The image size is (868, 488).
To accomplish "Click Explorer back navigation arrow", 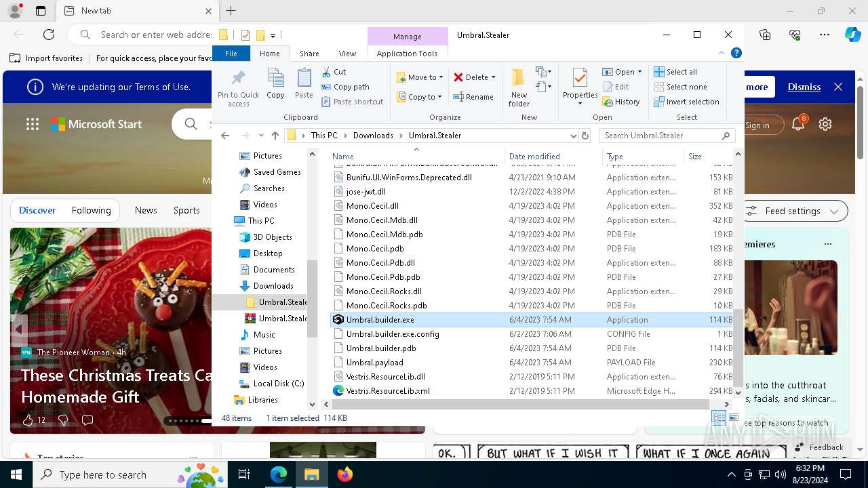I will click(x=225, y=136).
